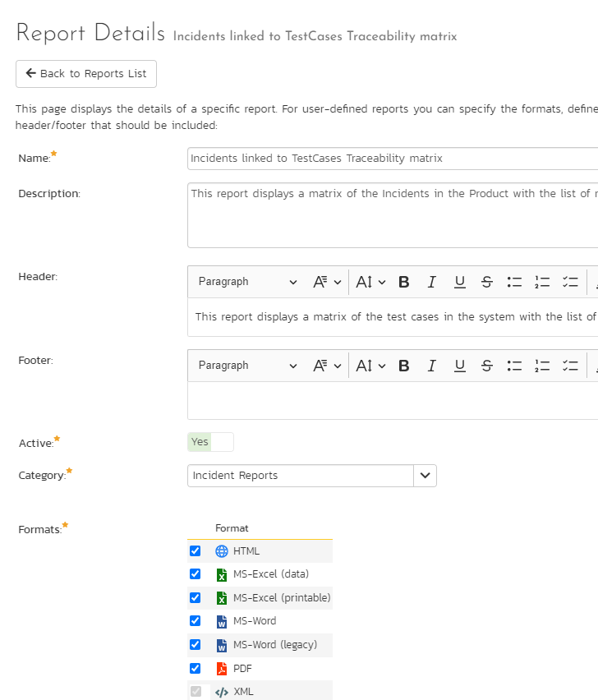
Task: Click Underline icon in Footer editor toolbar
Action: coord(459,366)
